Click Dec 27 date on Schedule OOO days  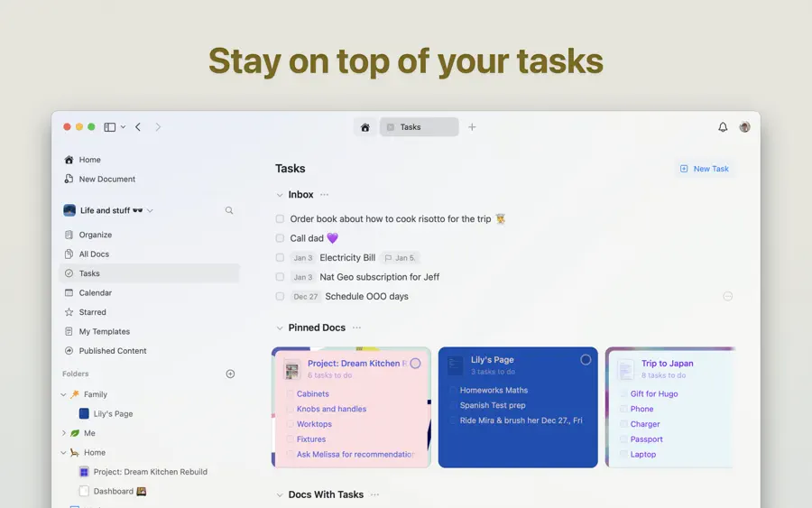[x=306, y=297]
